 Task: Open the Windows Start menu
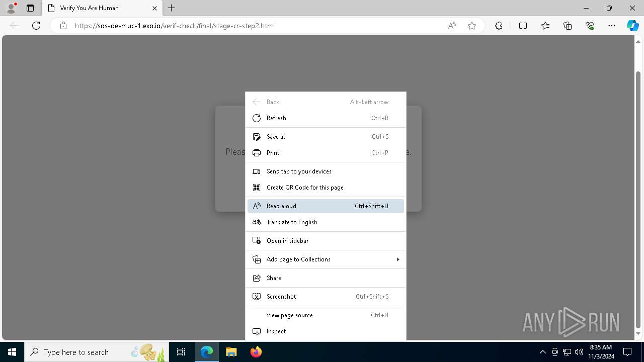(12, 352)
